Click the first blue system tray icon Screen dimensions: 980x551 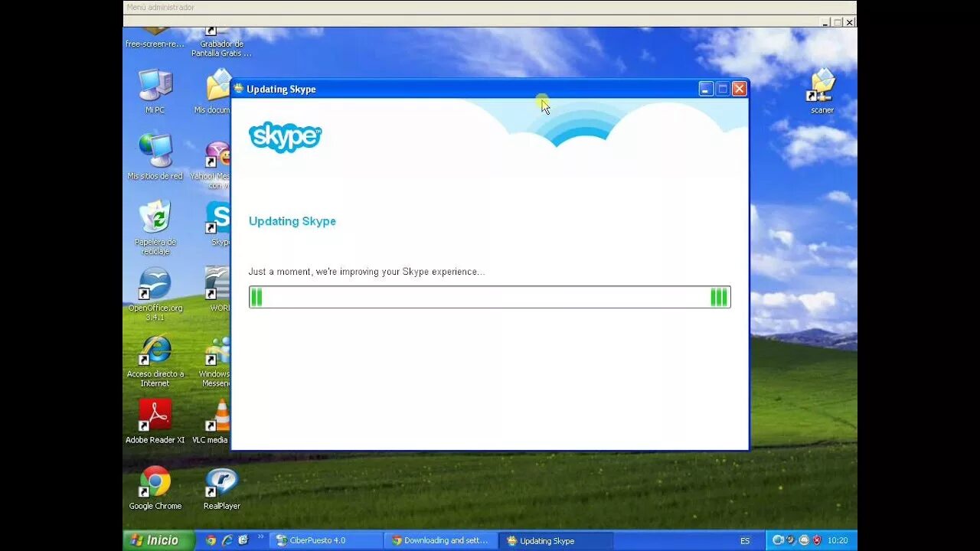[x=778, y=540]
